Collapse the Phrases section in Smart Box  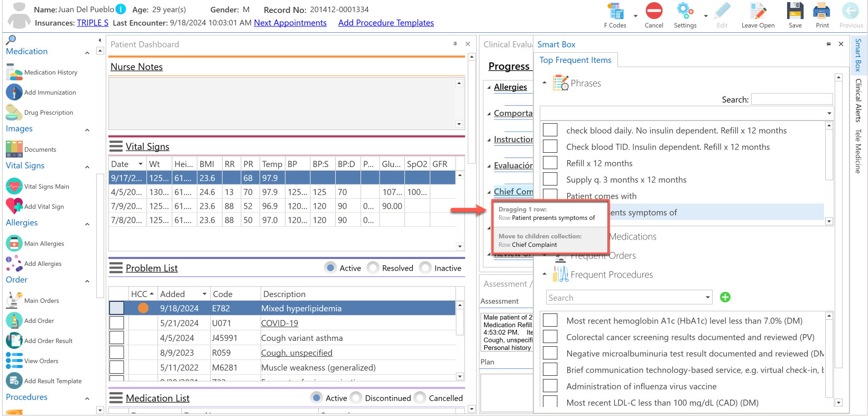coord(544,82)
